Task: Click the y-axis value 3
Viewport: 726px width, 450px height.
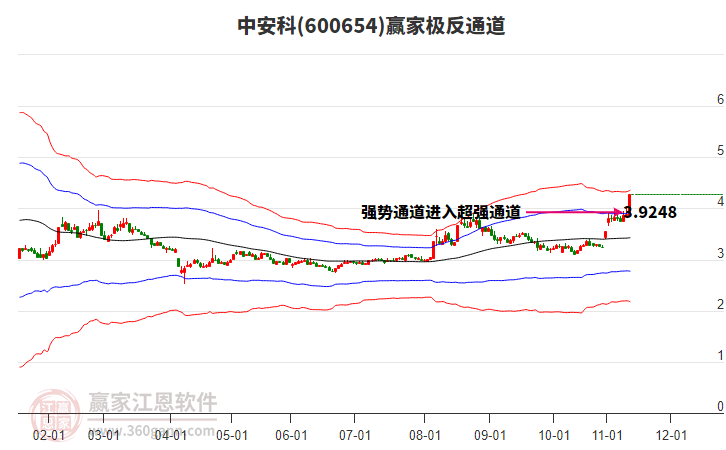Action: pyautogui.click(x=720, y=253)
